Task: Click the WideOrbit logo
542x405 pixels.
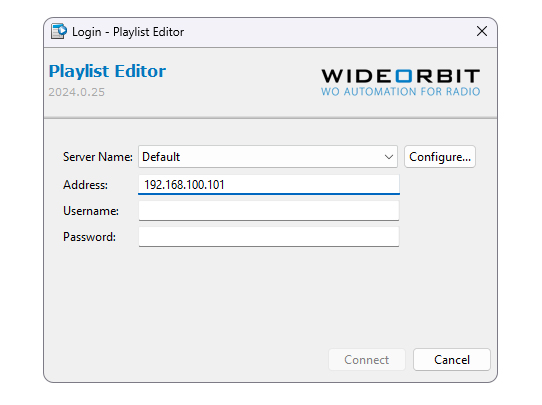Action: coord(401,82)
